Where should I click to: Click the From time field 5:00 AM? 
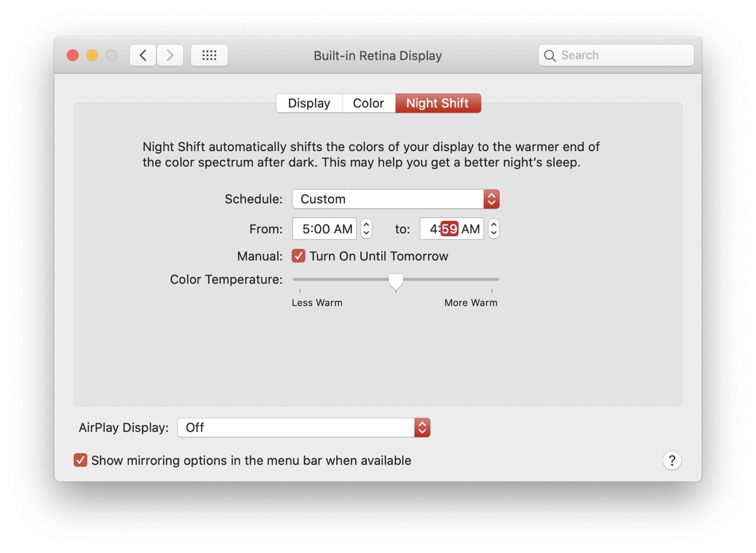(x=324, y=229)
